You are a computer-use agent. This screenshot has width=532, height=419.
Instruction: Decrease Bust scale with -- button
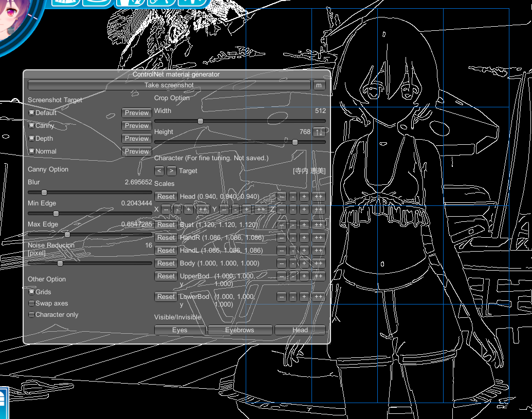282,225
